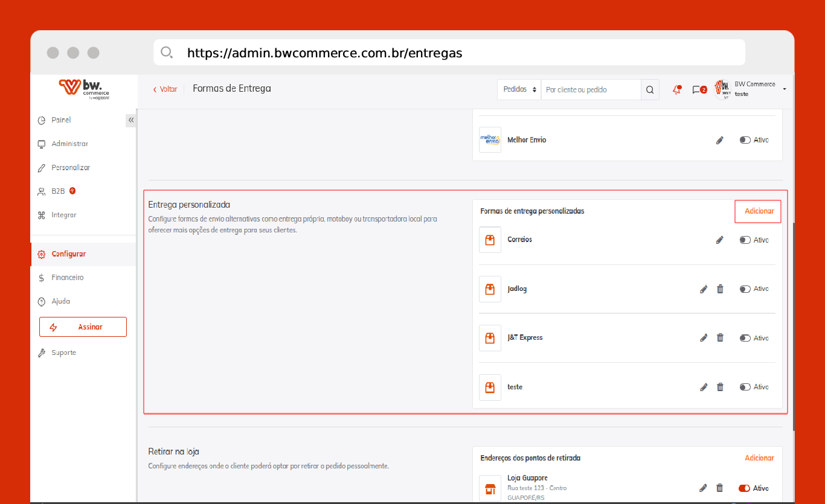The width and height of the screenshot is (825, 504).
Task: Open Suporte in sidebar
Action: (x=63, y=352)
